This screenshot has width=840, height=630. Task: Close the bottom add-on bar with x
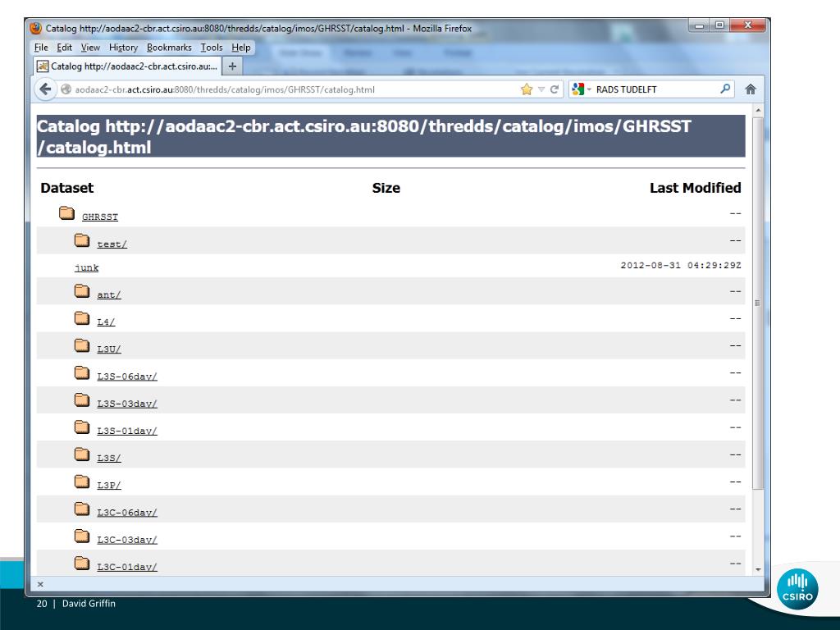[x=40, y=584]
